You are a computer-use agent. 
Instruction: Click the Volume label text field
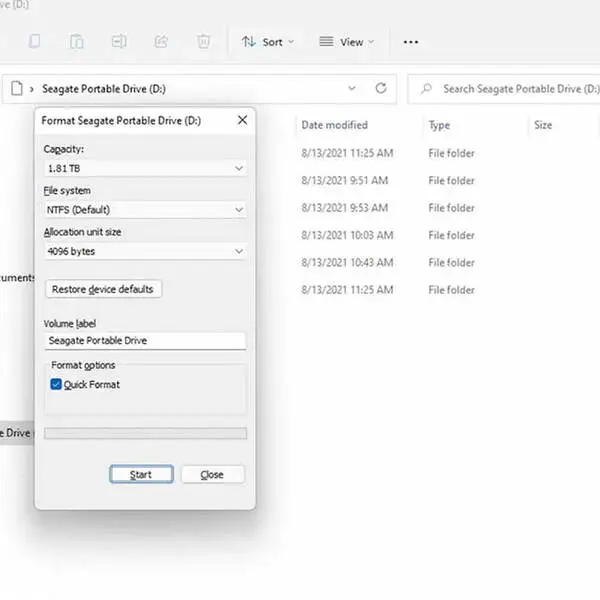144,340
